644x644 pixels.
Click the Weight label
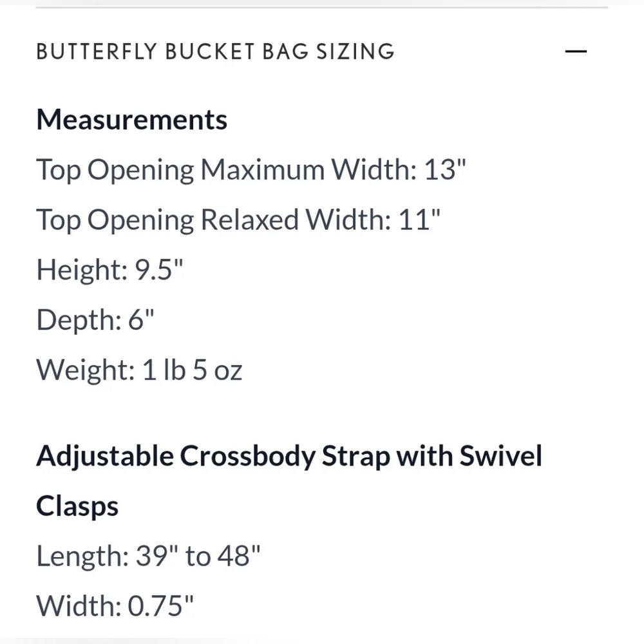coord(85,370)
